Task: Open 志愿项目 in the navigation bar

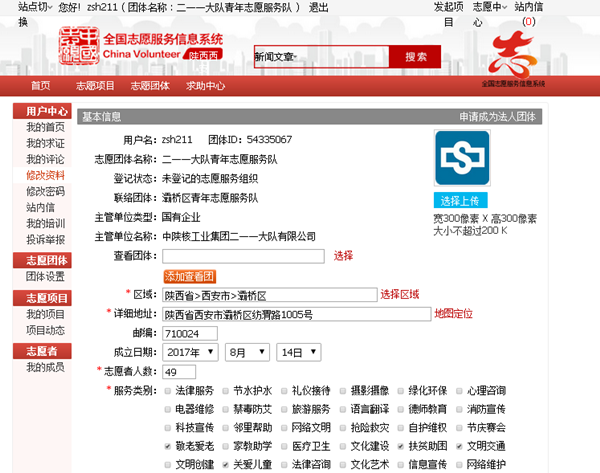Action: point(94,86)
